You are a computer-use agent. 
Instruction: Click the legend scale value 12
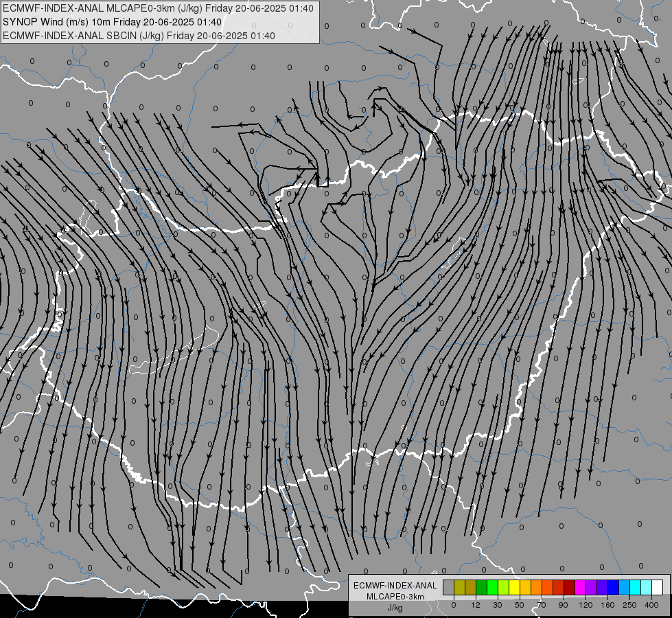476,605
